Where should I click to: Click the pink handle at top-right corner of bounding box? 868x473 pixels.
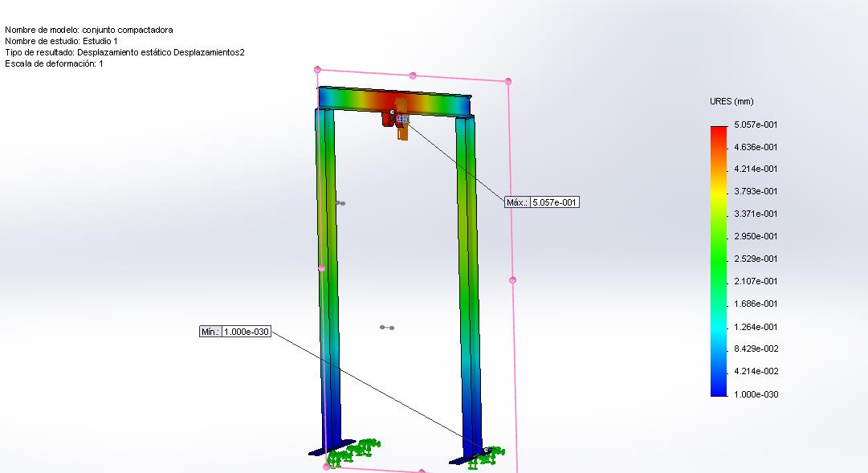point(508,81)
